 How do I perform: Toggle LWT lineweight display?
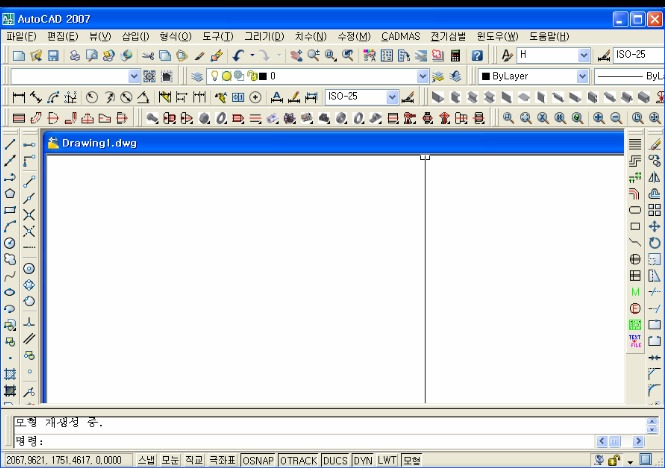(x=387, y=460)
